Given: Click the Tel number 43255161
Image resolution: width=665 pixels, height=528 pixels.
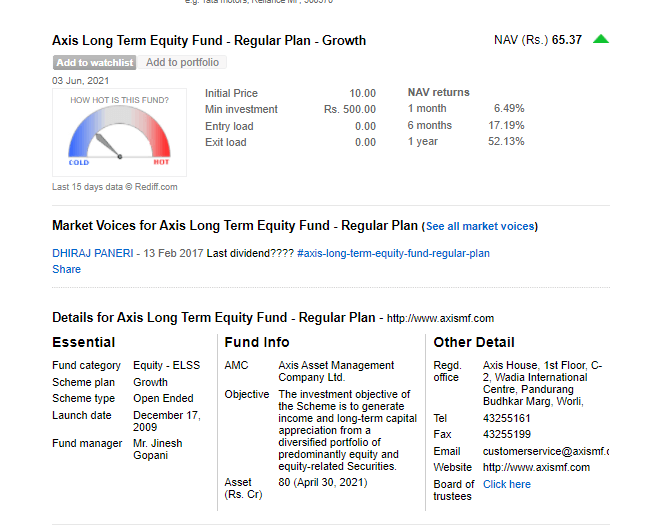Looking at the screenshot, I should (506, 419).
